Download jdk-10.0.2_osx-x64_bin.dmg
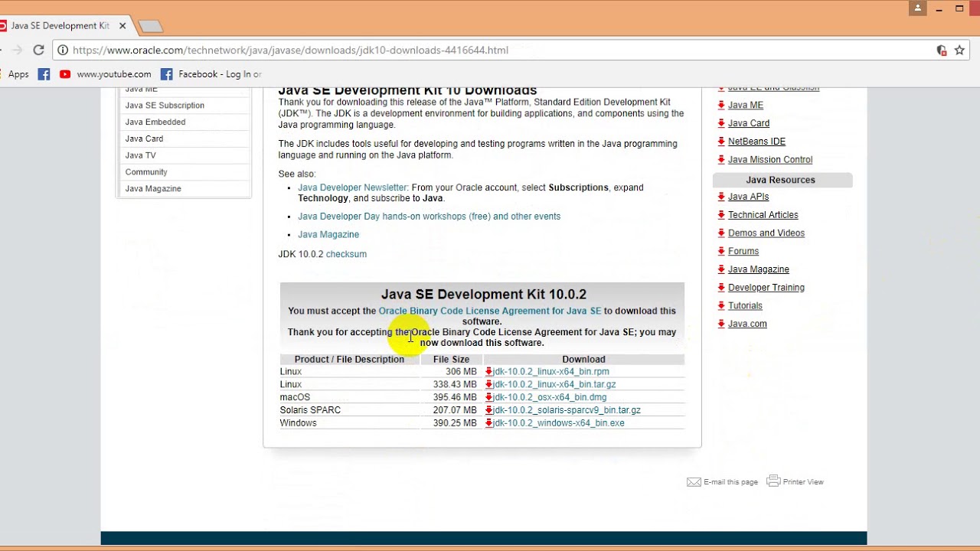Viewport: 980px width, 551px height. tap(550, 397)
